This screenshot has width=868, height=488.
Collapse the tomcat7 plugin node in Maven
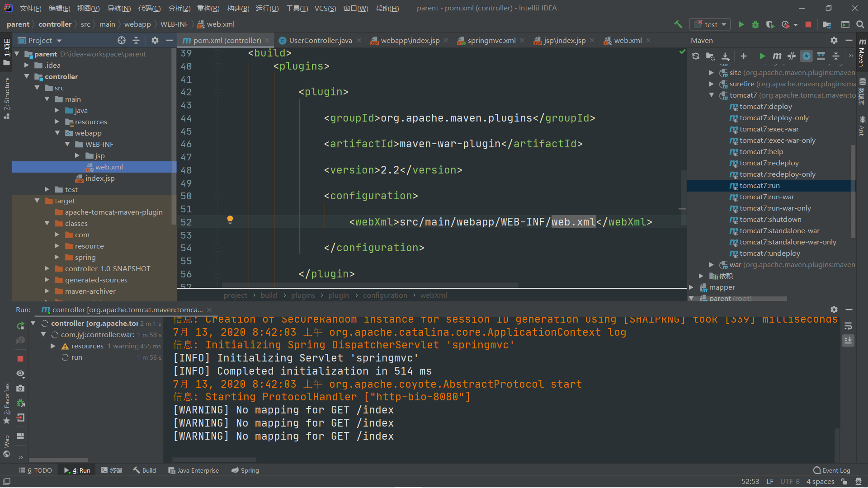(x=712, y=95)
